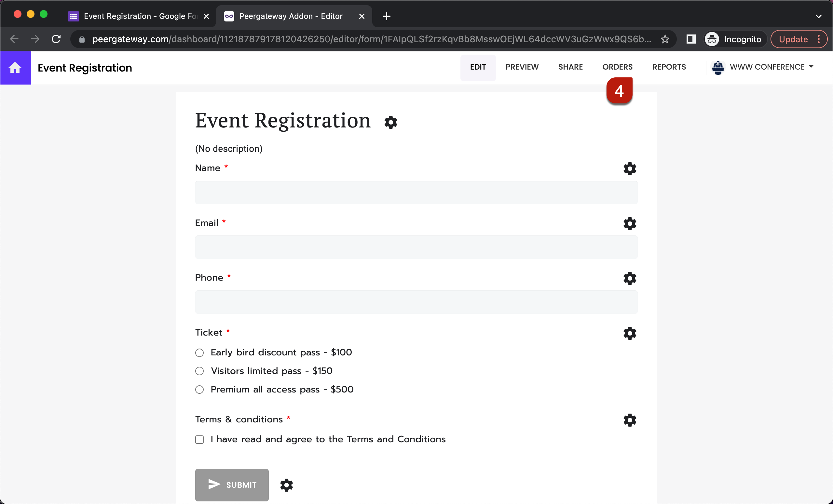Open the Event Registration form title settings gear
Screen dimensions: 833x504
(391, 122)
